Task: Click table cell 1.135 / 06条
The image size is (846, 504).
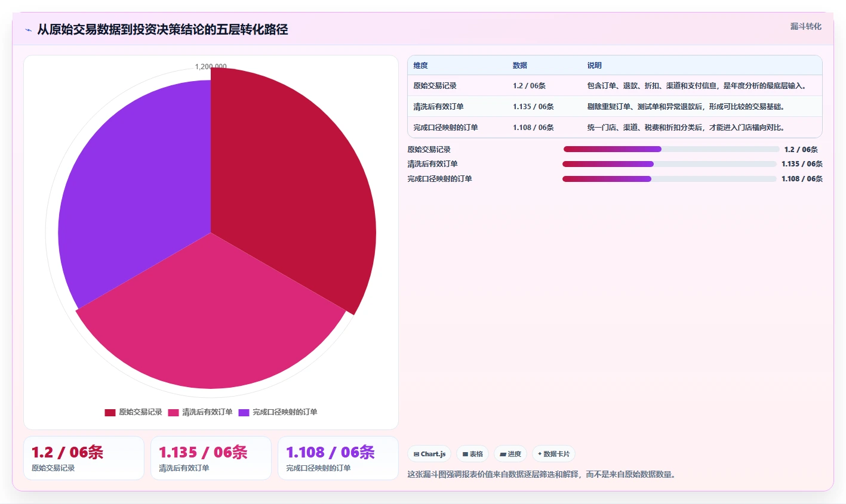Action: (533, 107)
